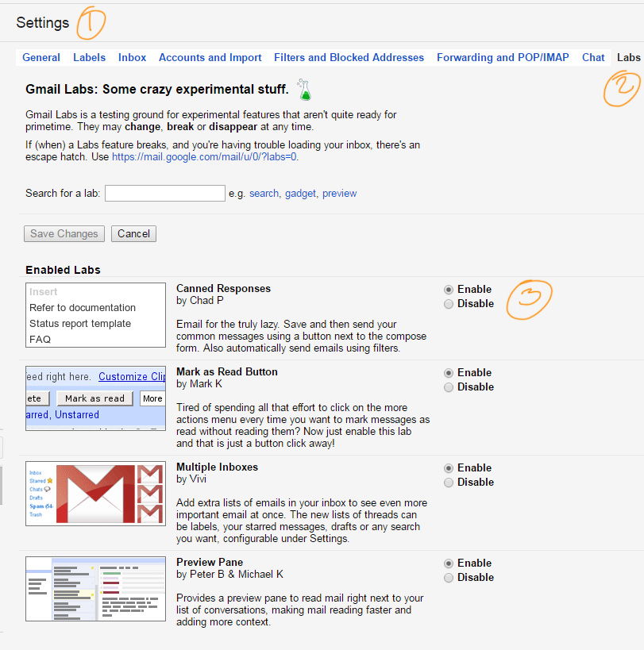The width and height of the screenshot is (644, 650).
Task: Click 'by Mark K' author text
Action: pyautogui.click(x=199, y=384)
